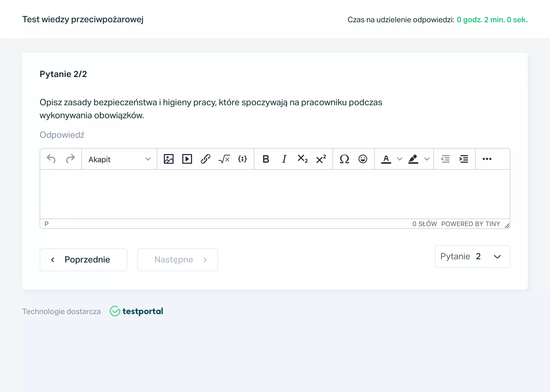The width and height of the screenshot is (550, 392).
Task: Click the question text about zasady bezpieczeństwa
Action: (211, 109)
